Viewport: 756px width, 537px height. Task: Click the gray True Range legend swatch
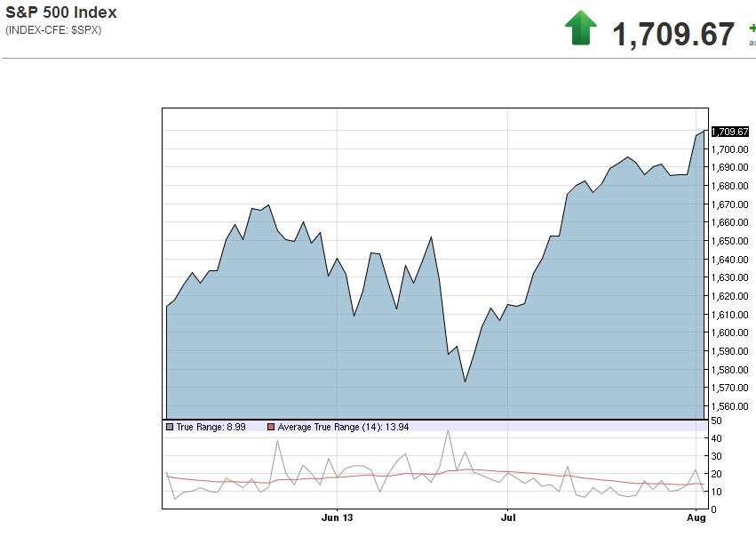point(169,427)
